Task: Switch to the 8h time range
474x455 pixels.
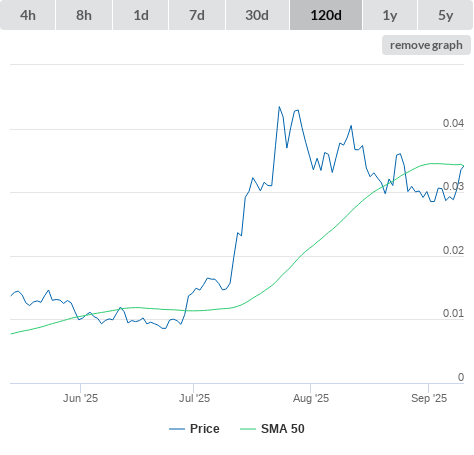Action: click(84, 15)
